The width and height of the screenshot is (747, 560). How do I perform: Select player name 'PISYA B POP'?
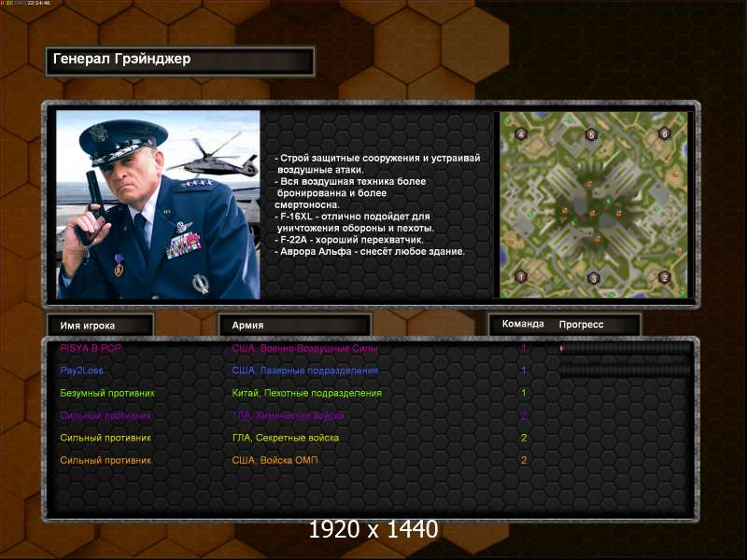pos(91,348)
